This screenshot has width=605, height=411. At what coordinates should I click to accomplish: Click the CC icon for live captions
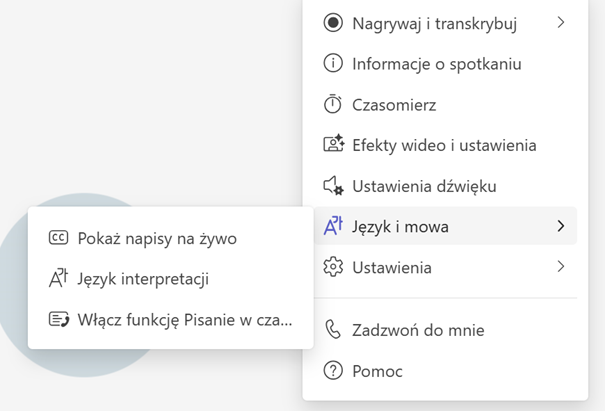[58, 238]
